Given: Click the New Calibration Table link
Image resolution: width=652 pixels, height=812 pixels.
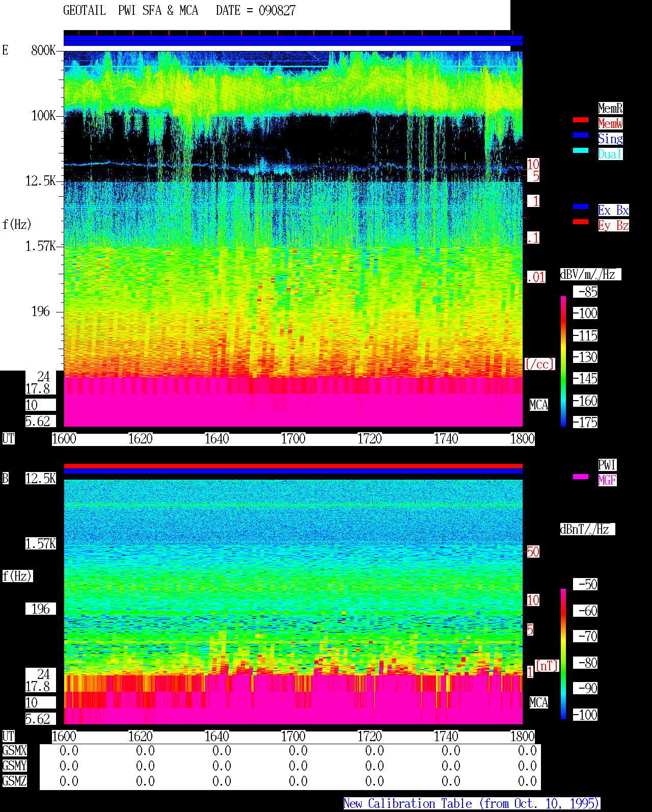Looking at the screenshot, I should (472, 803).
